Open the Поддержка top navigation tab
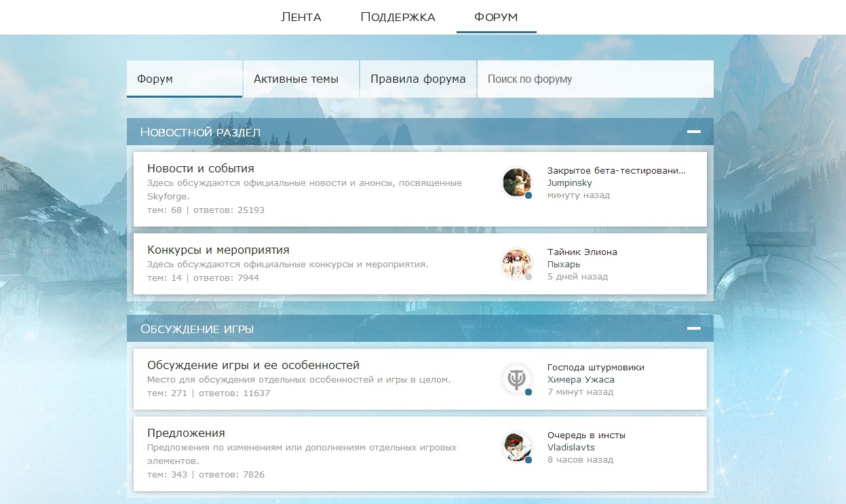 [x=398, y=17]
